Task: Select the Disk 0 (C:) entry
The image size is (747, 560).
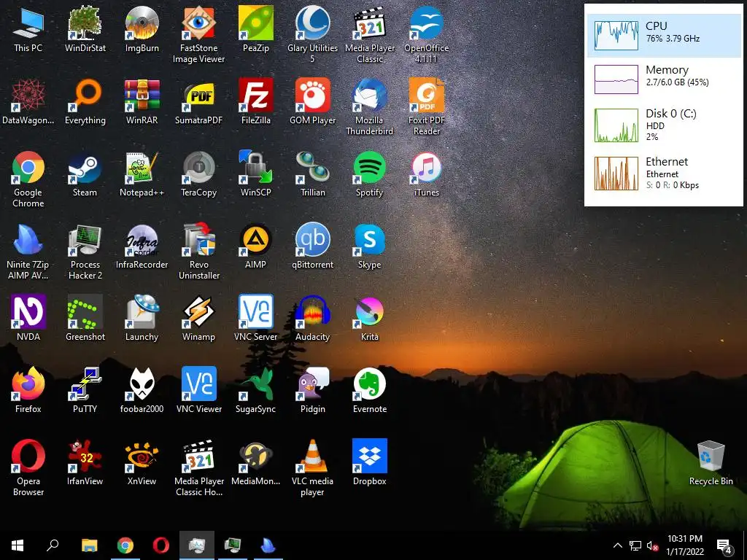Action: point(664,125)
